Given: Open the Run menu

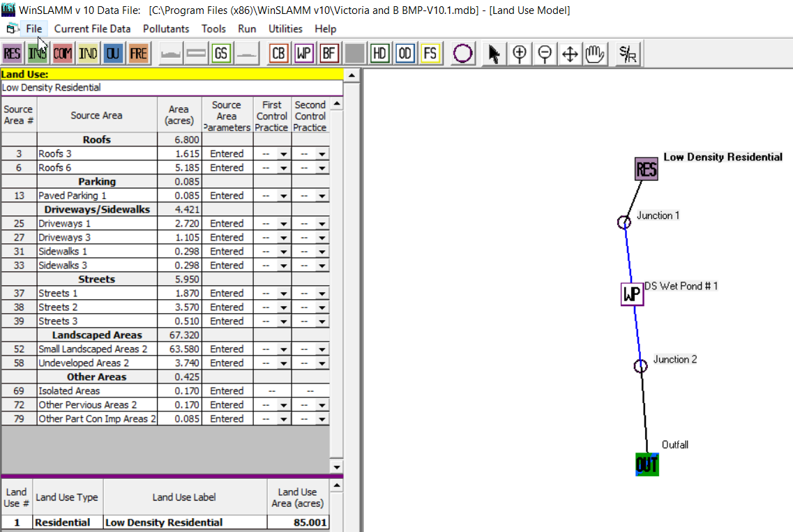Looking at the screenshot, I should tap(247, 29).
